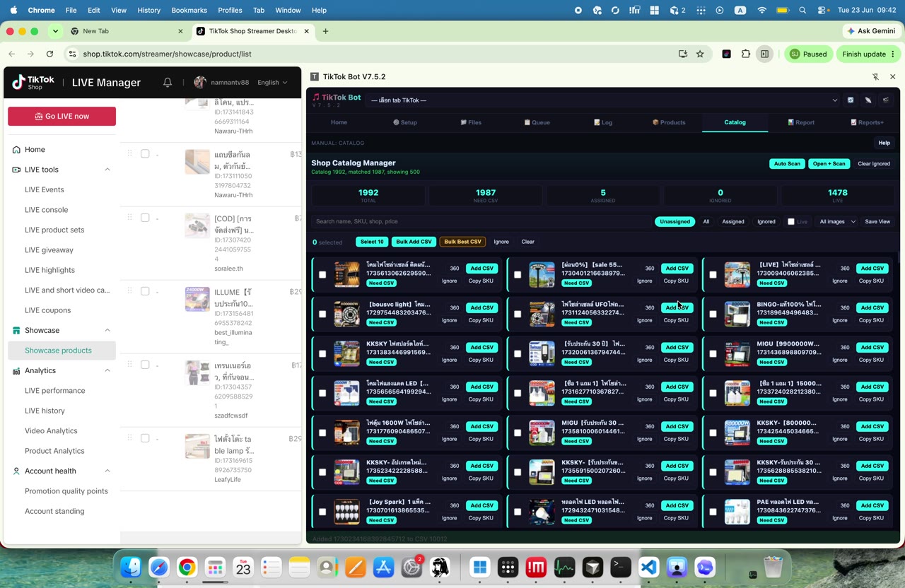Click thumbnail of MIGU [9900000W product
This screenshot has width=905, height=588.
(737, 354)
